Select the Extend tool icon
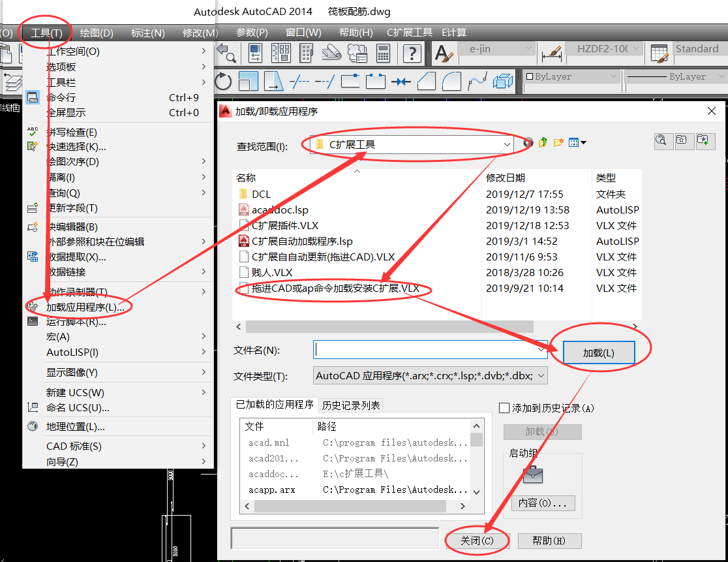Image resolution: width=728 pixels, height=562 pixels. (x=325, y=82)
